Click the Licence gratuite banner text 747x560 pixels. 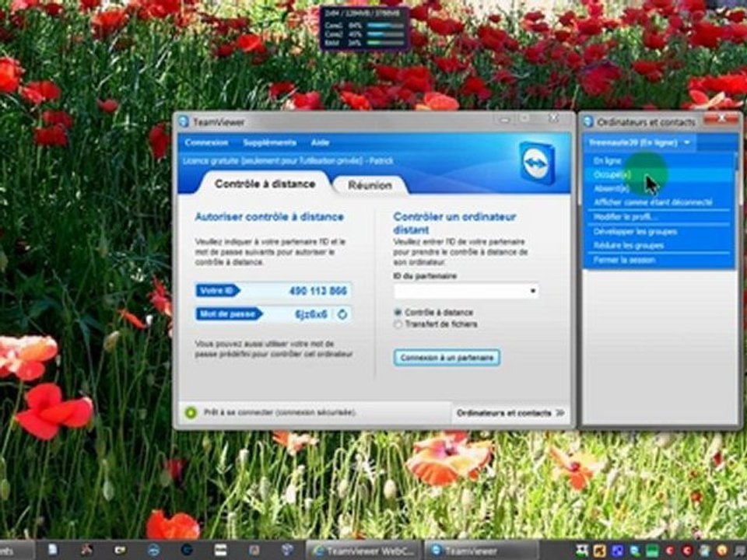(x=288, y=161)
